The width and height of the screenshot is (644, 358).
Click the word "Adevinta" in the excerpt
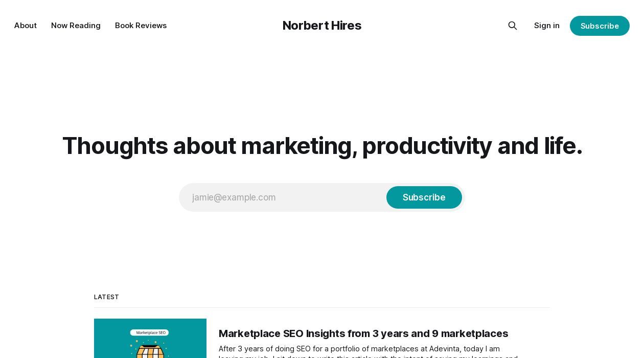(x=444, y=349)
